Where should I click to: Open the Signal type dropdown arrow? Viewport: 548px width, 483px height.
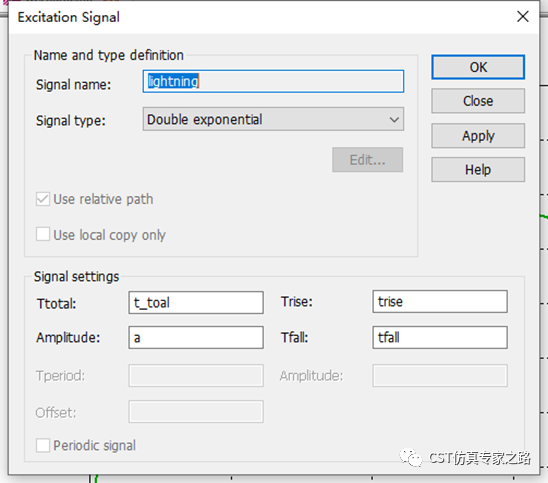394,120
